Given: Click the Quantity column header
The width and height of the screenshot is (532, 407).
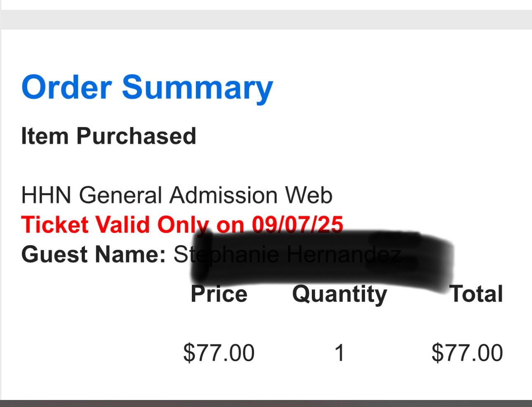Looking at the screenshot, I should (x=339, y=294).
